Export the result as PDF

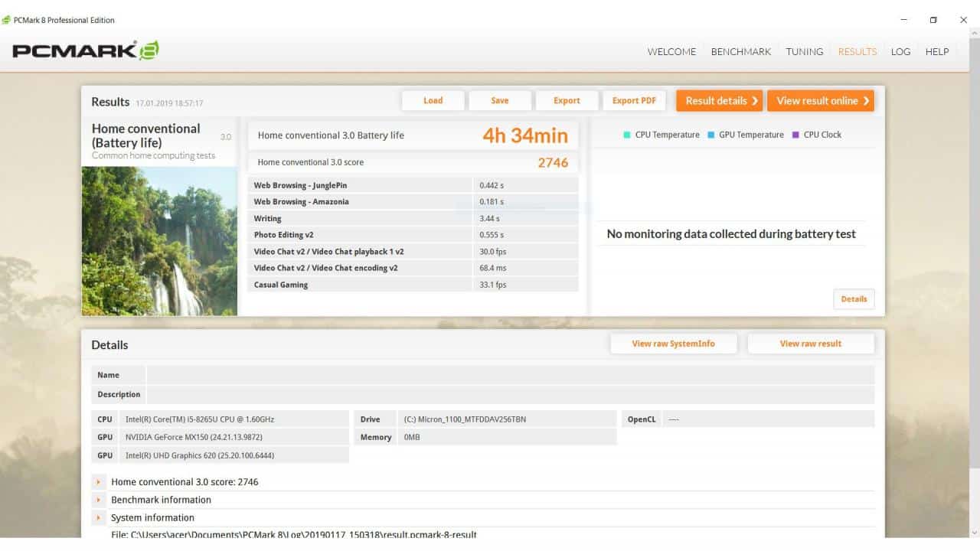(x=635, y=100)
